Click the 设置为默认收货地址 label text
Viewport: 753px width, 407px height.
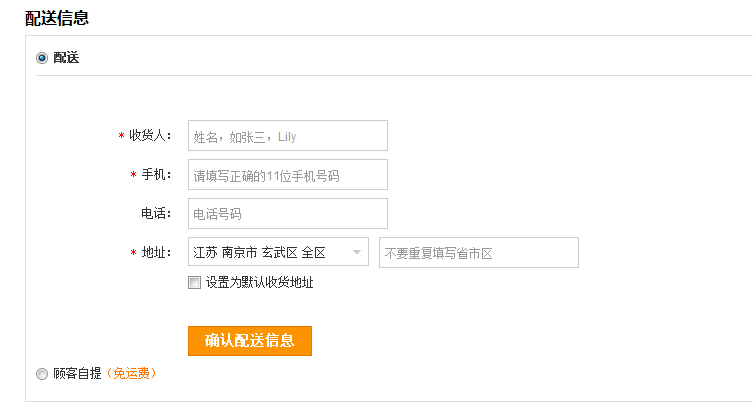coord(259,283)
